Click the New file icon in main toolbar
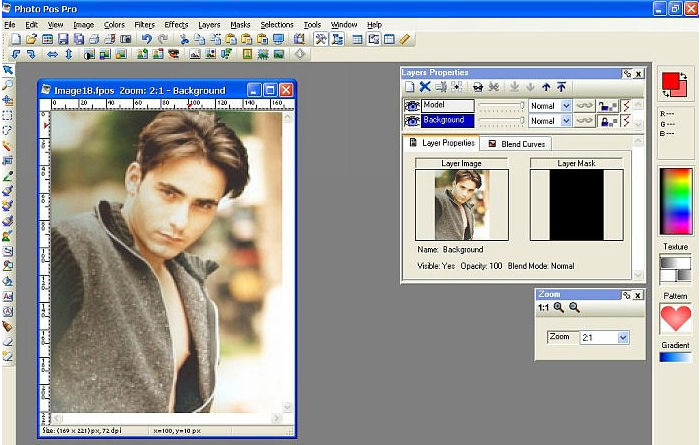The image size is (700, 445). [x=17, y=39]
